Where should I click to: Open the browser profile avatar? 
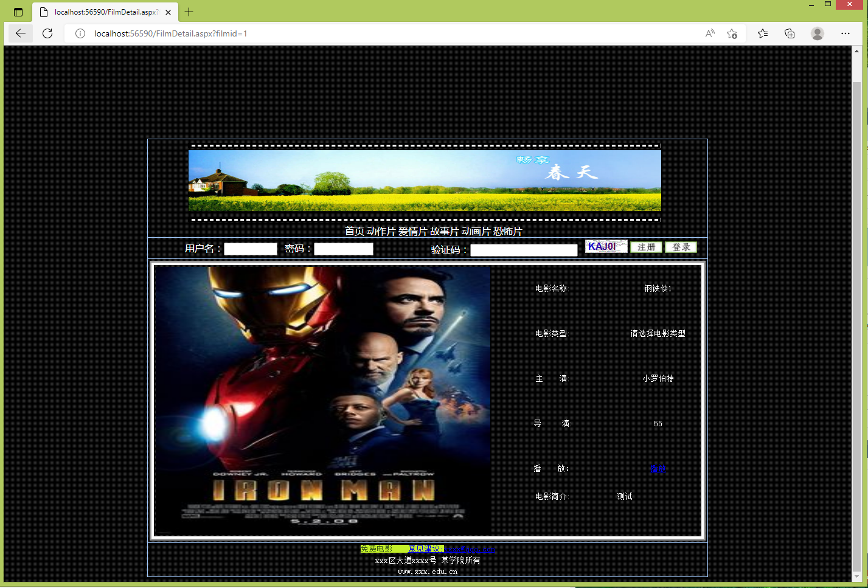point(818,33)
